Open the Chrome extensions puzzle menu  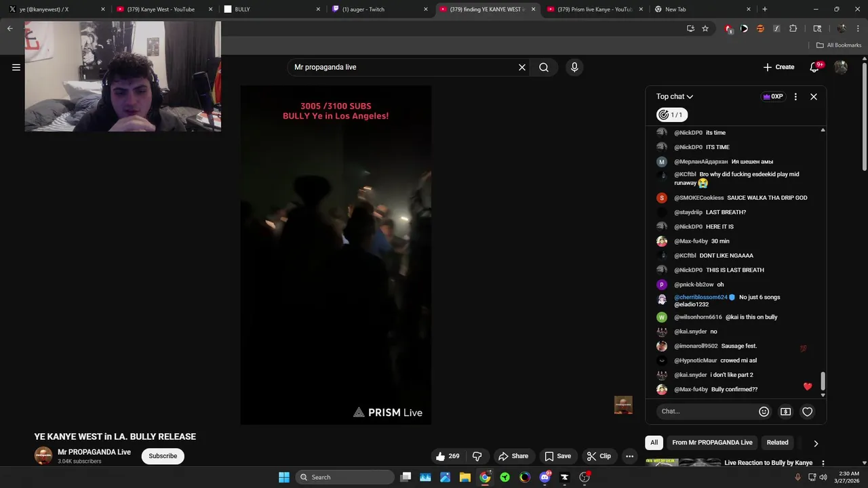point(793,28)
